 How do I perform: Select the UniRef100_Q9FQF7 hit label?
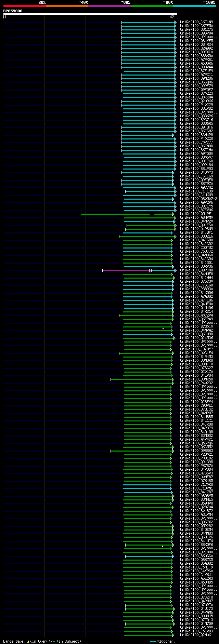(196, 90)
